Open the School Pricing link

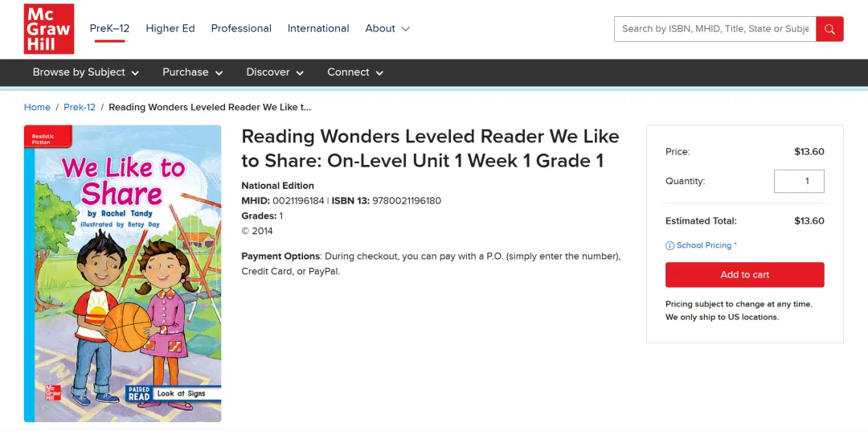point(706,245)
